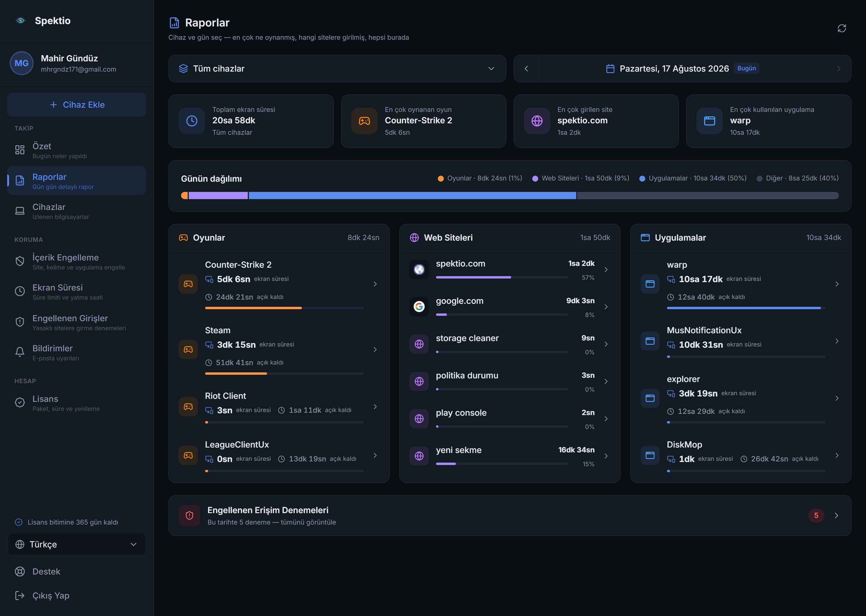Expand Riot Client row chevron

375,407
